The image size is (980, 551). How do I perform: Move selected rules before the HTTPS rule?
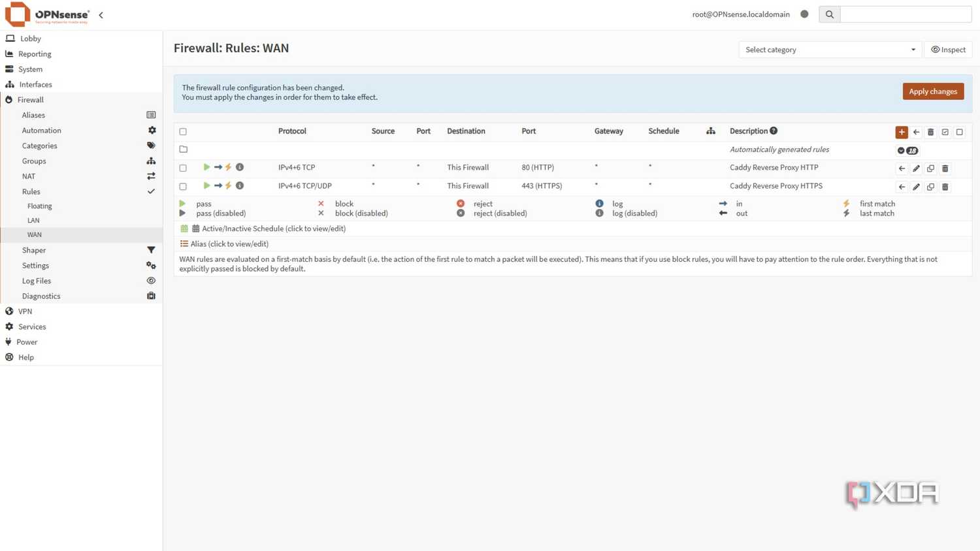[x=902, y=187]
